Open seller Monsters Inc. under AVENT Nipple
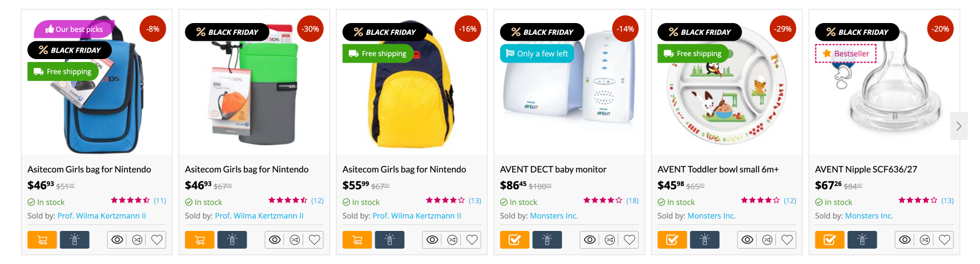The width and height of the screenshot is (980, 264). click(x=868, y=216)
